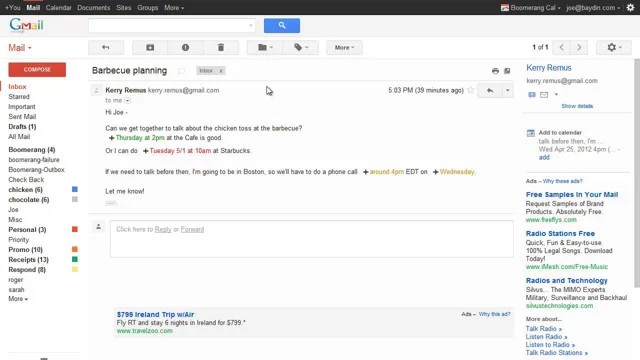Open the dropdown beside the Reply button
This screenshot has width=640, height=360.
(507, 91)
